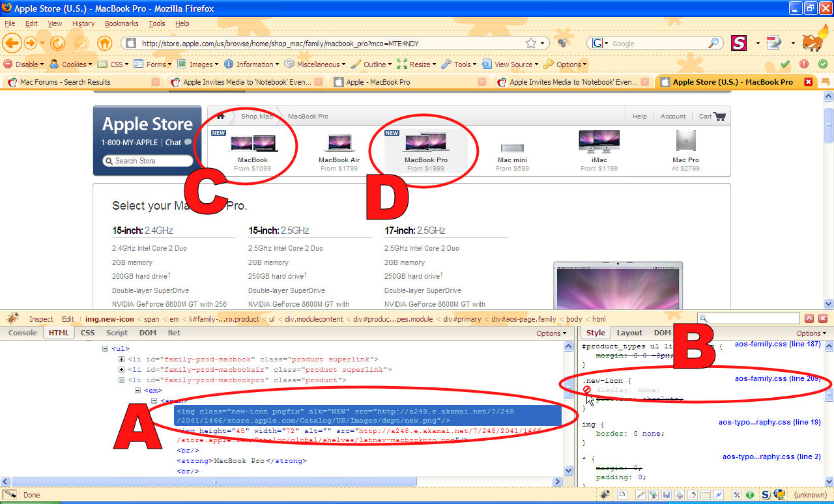The height and width of the screenshot is (504, 834).
Task: Click the browser Forward arrow button
Action: point(30,43)
